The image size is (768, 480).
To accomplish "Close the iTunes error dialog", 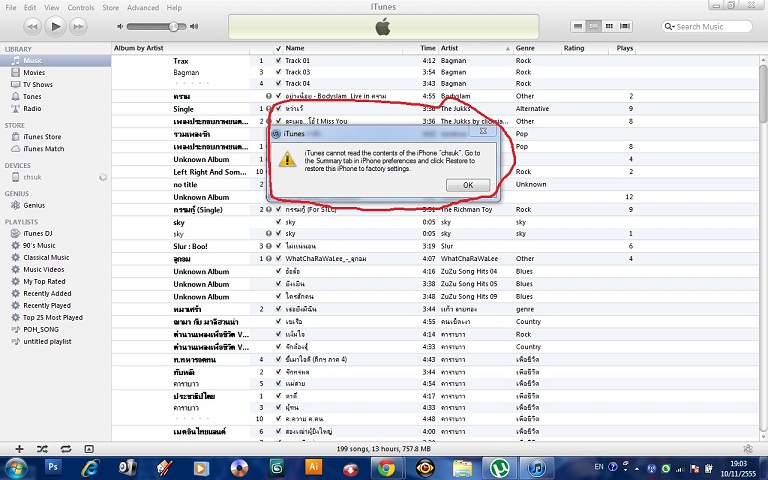I will pyautogui.click(x=483, y=131).
